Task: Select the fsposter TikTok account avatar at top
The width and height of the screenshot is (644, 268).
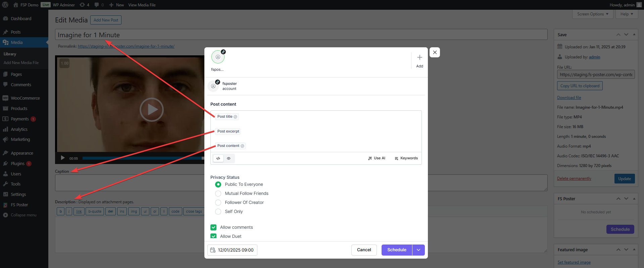Action: click(218, 57)
